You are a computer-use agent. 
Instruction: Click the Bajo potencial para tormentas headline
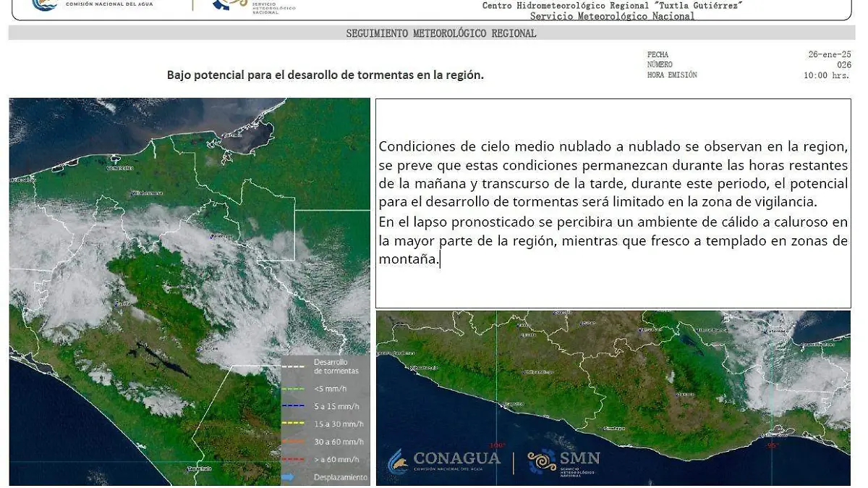coord(325,75)
